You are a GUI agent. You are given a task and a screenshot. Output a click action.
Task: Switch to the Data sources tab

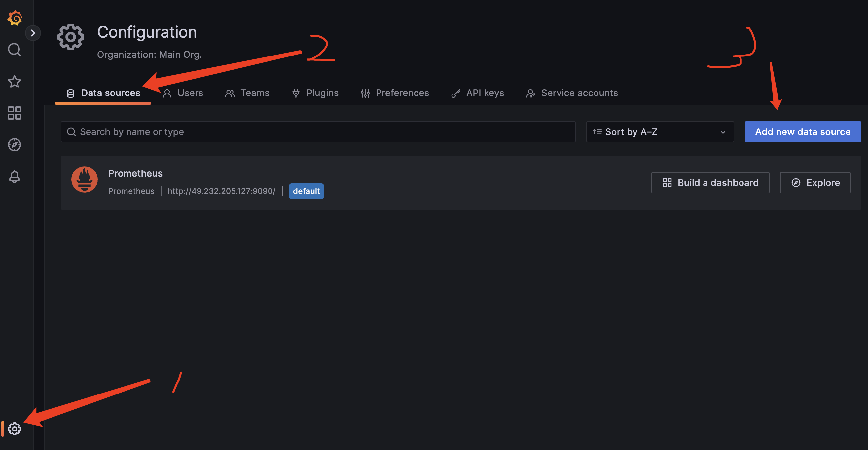click(x=103, y=93)
